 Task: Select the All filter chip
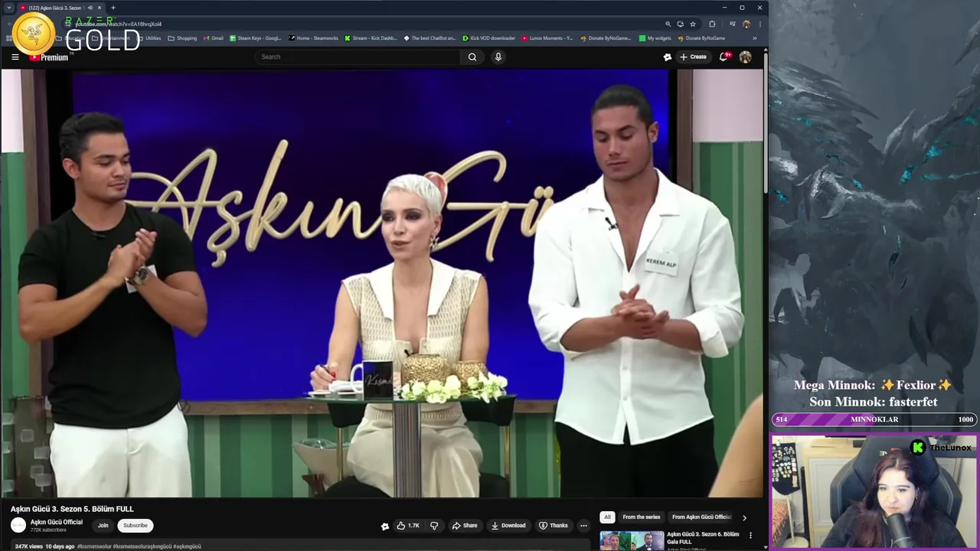tap(607, 517)
